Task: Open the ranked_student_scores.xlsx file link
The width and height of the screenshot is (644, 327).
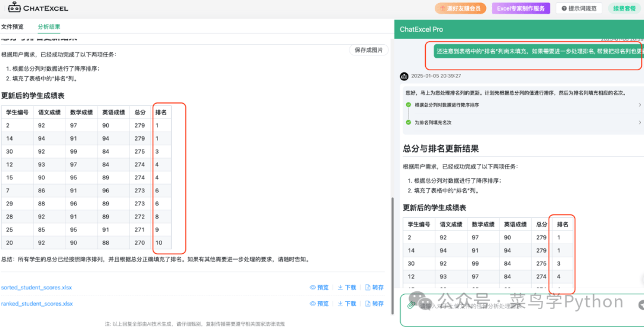Action: (37, 304)
